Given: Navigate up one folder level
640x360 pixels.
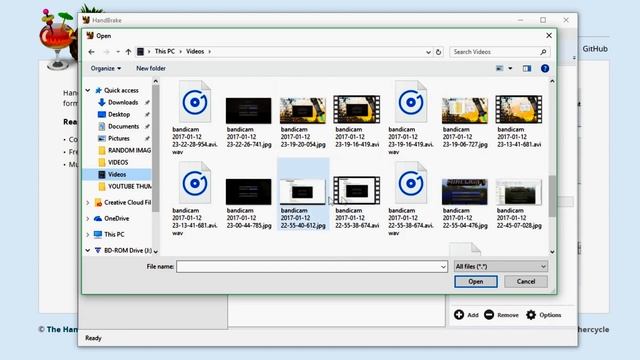Looking at the screenshot, I should 129,52.
